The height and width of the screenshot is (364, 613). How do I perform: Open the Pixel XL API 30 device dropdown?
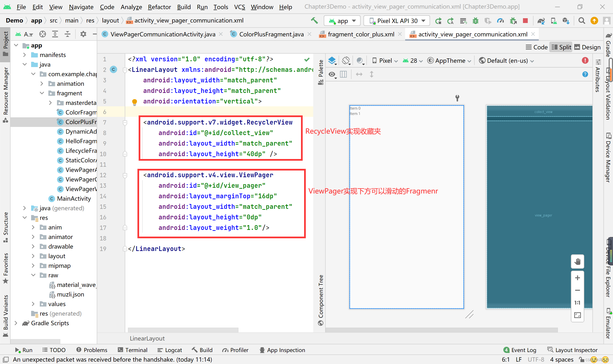click(397, 21)
